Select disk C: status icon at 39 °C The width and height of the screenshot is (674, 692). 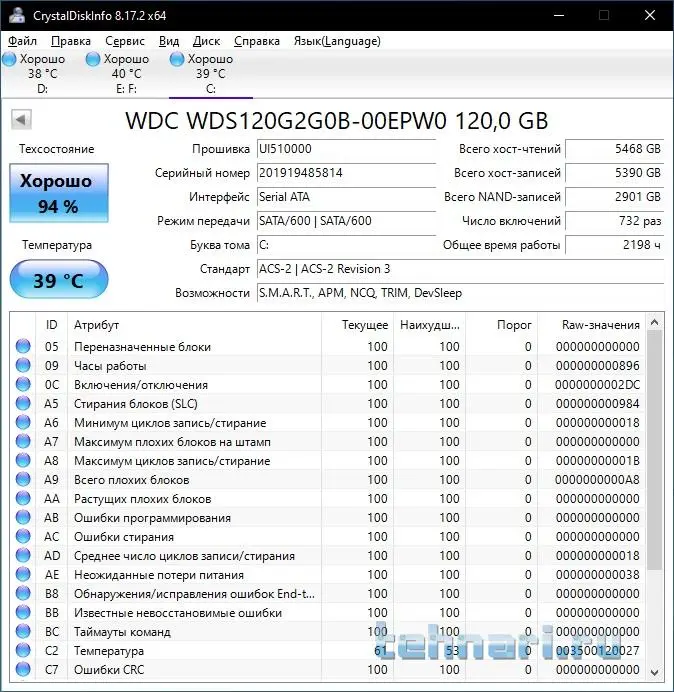[178, 60]
